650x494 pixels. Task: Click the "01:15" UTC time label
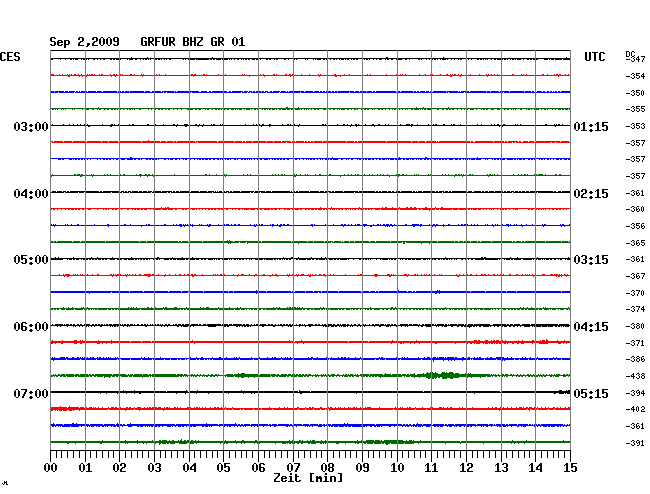[x=591, y=126]
